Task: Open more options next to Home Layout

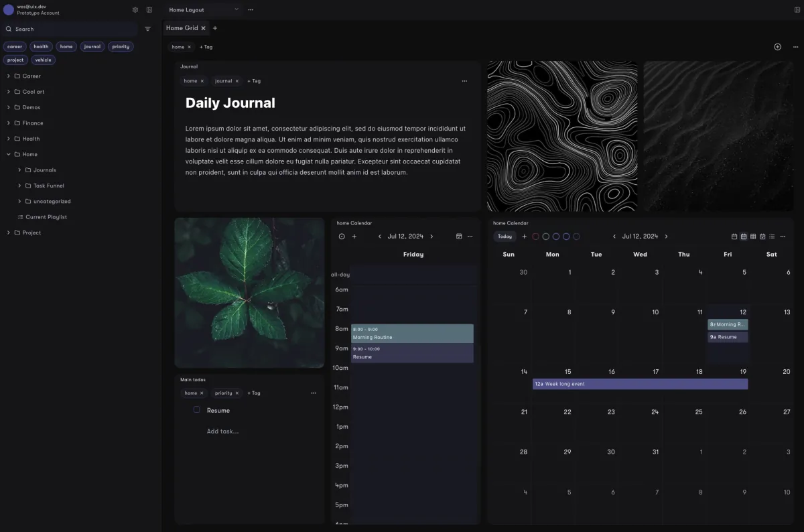Action: pos(251,10)
